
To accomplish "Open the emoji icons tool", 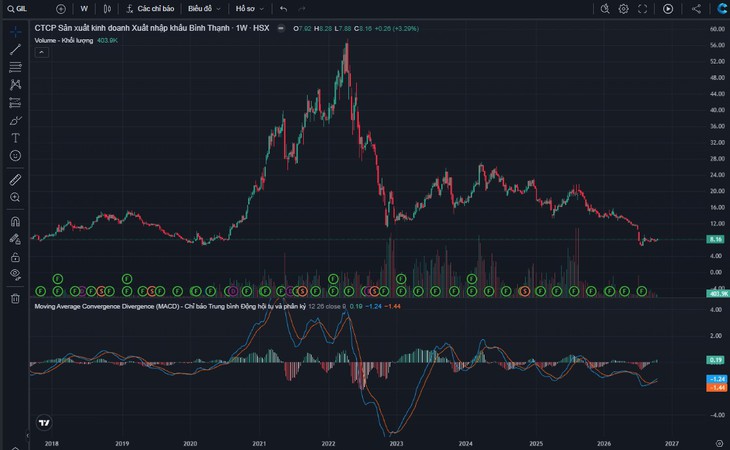I will pos(15,155).
